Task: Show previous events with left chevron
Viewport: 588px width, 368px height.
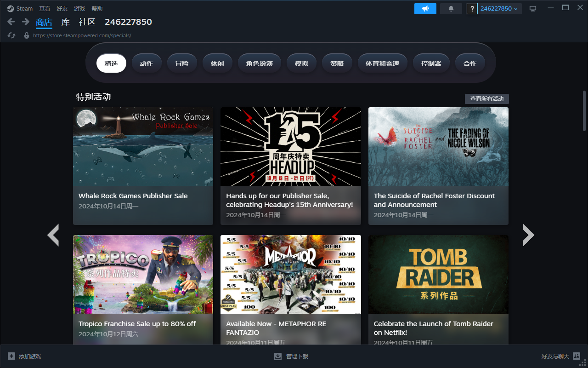Action: [53, 235]
